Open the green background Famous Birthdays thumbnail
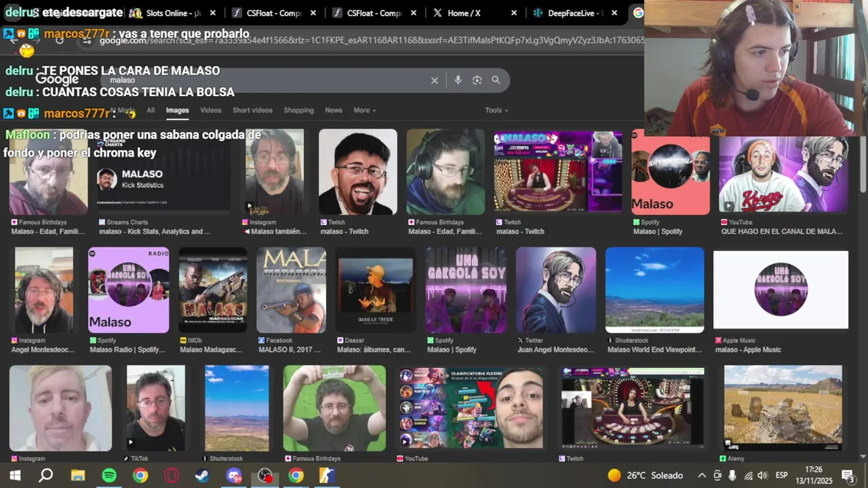 [334, 408]
